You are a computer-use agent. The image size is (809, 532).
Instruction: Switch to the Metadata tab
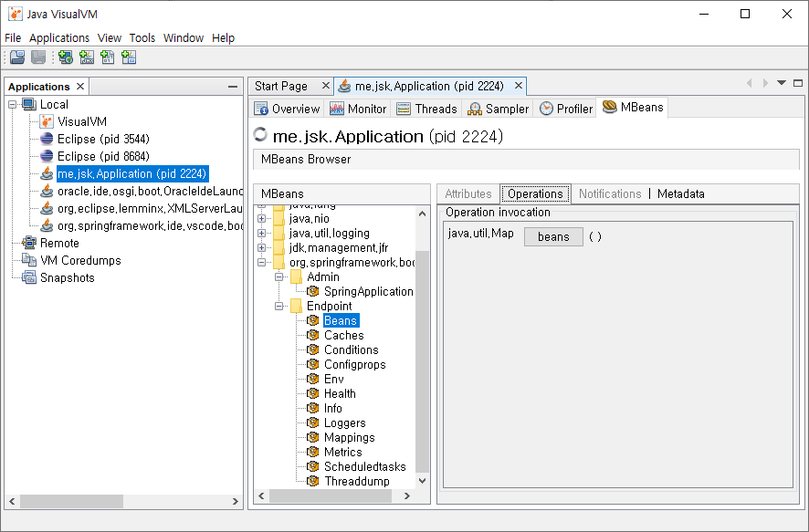coord(680,193)
